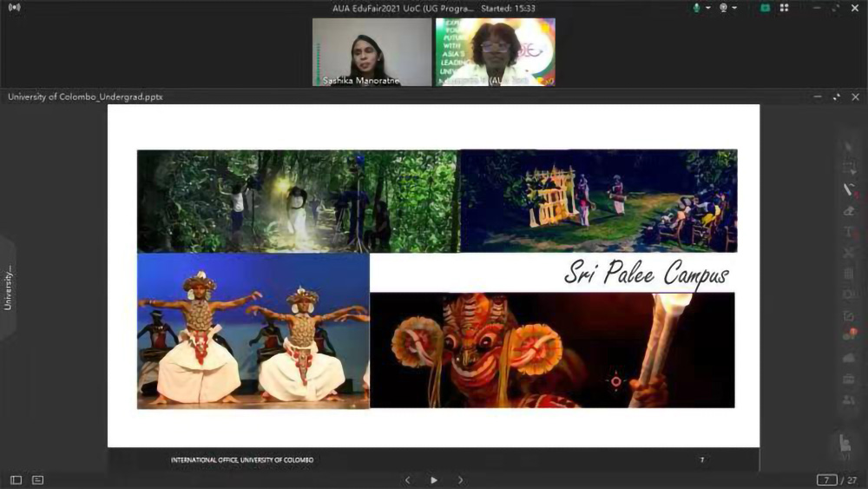The image size is (868, 489).
Task: Select the AUA host's video thumbnail
Action: point(496,52)
